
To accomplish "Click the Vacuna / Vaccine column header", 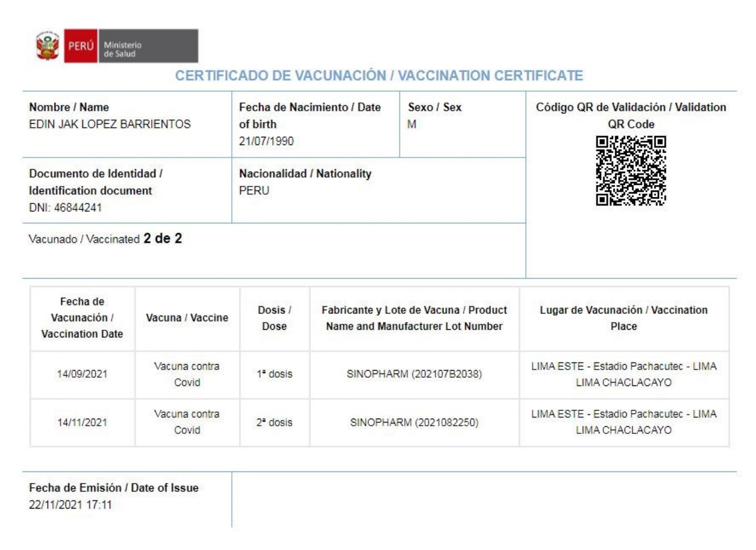I will click(187, 318).
